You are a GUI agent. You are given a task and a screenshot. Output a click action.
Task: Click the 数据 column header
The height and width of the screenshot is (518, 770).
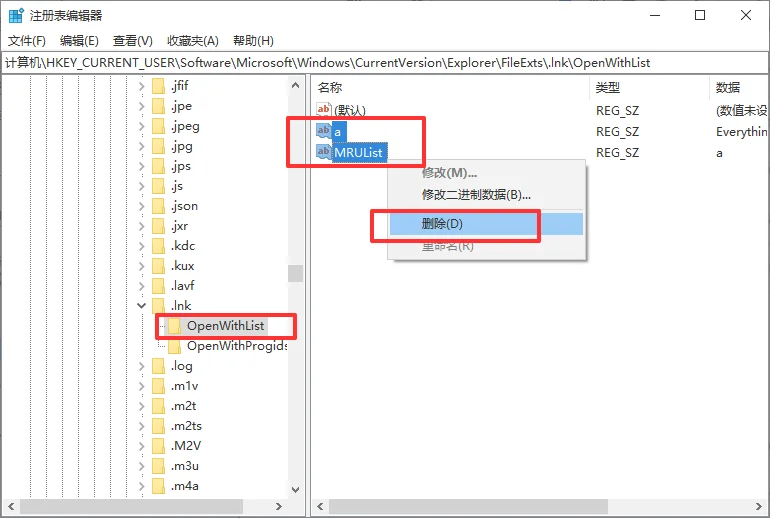click(x=739, y=87)
